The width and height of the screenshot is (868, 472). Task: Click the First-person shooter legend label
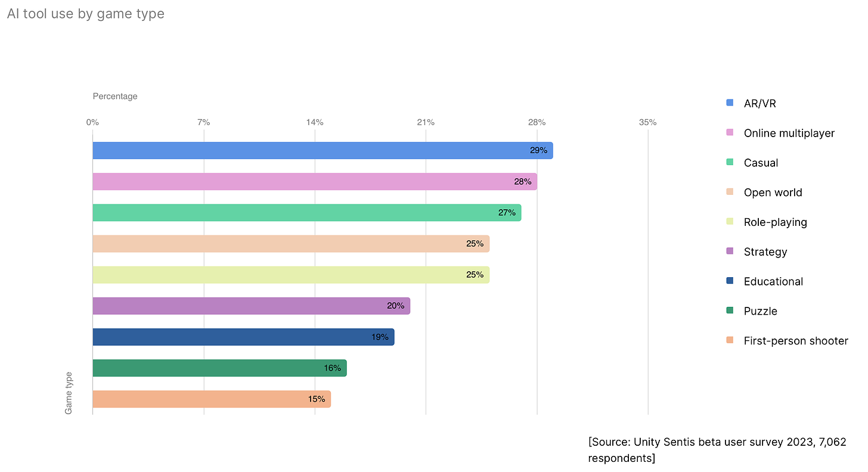pyautogui.click(x=795, y=341)
